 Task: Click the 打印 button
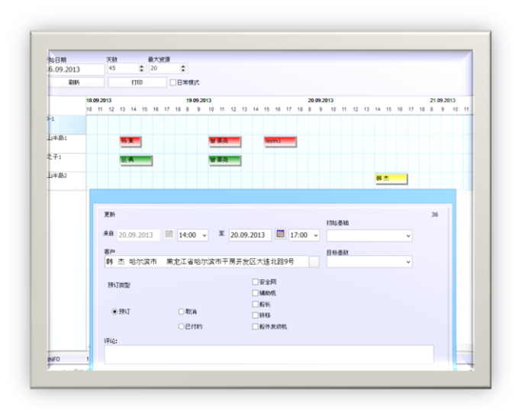tap(137, 82)
